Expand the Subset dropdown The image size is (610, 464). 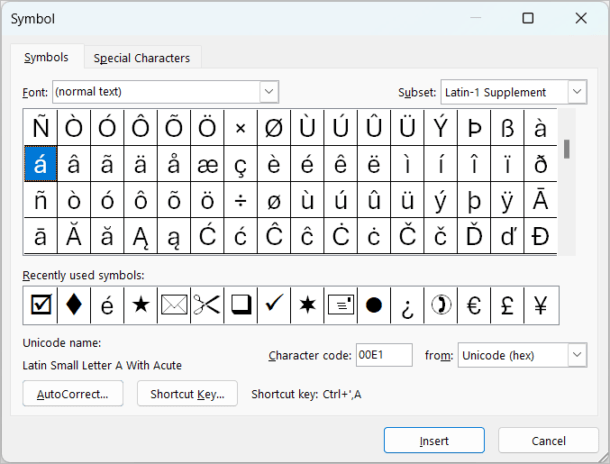[577, 92]
